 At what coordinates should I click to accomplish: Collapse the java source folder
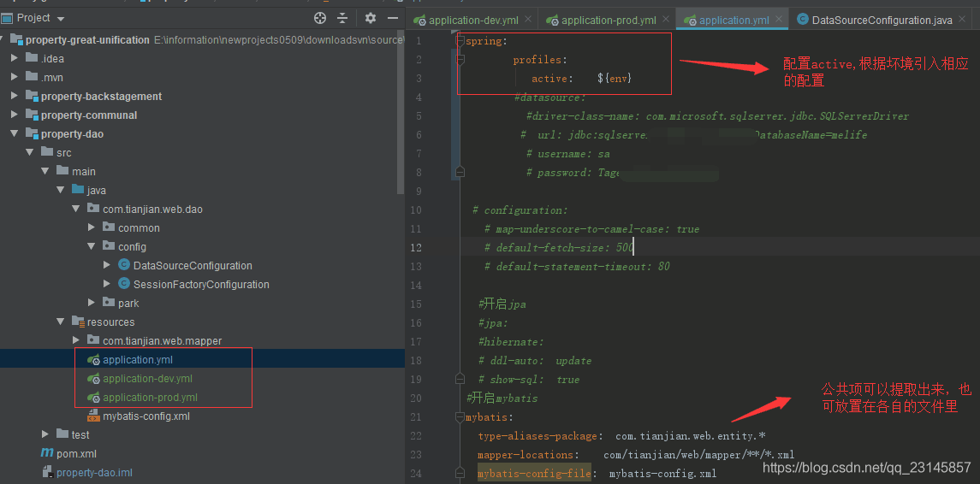pyautogui.click(x=60, y=190)
